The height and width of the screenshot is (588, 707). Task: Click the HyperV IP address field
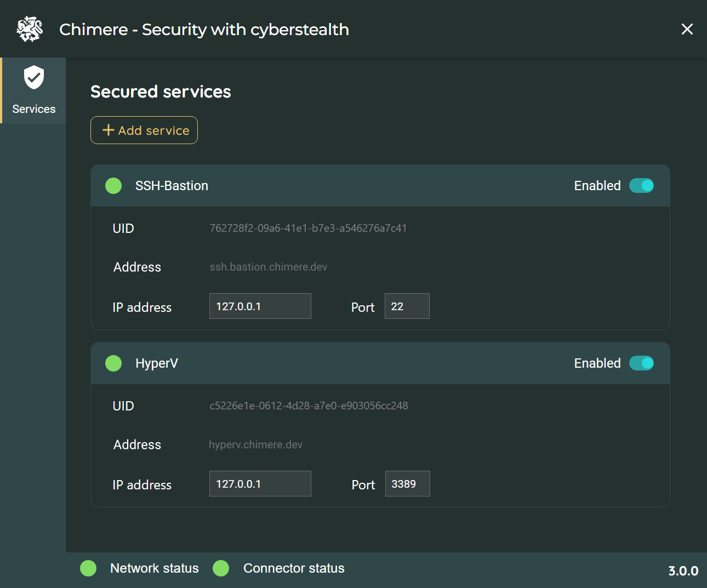click(x=260, y=483)
